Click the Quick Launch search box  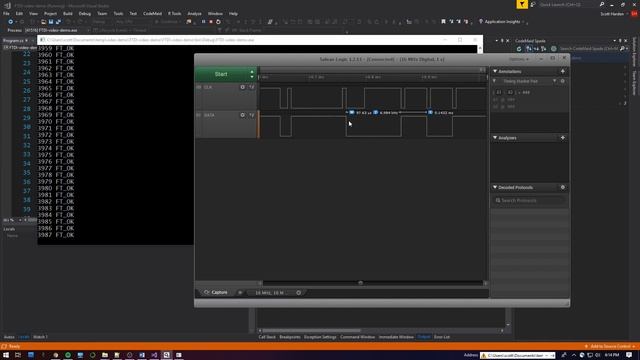tap(568, 4)
